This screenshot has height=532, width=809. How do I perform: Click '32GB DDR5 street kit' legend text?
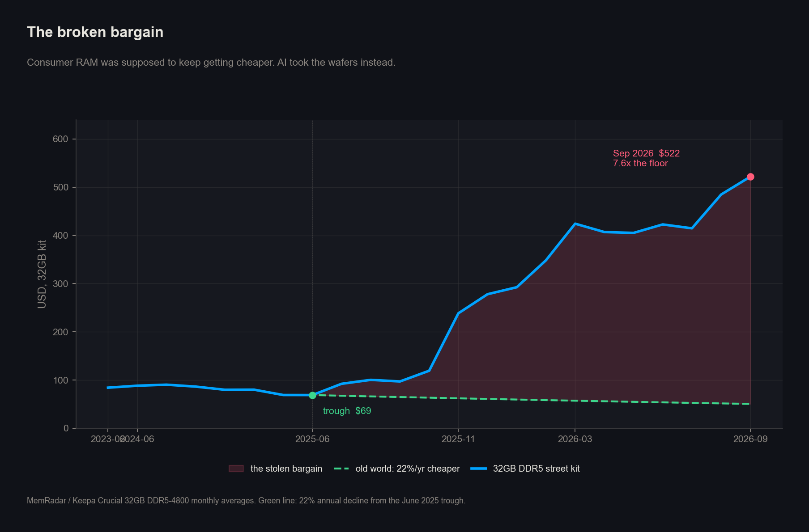tap(536, 469)
